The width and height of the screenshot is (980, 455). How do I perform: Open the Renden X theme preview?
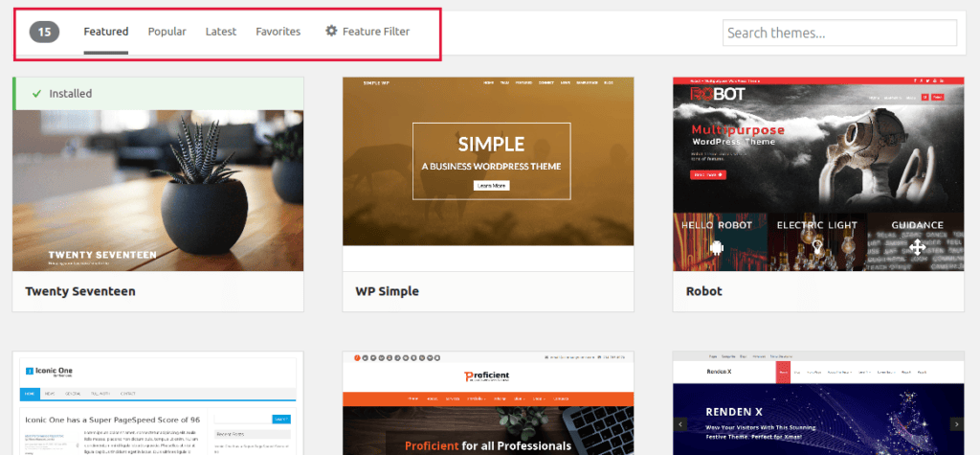click(x=818, y=403)
